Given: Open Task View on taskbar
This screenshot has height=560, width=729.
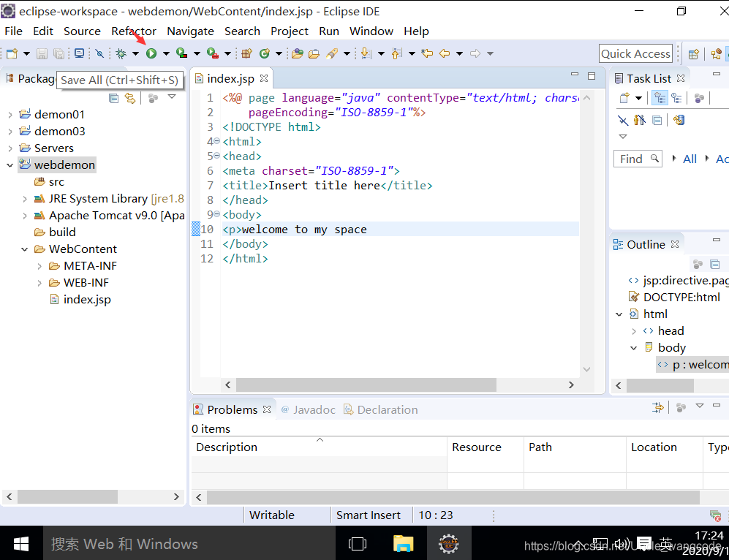Looking at the screenshot, I should pyautogui.click(x=358, y=543).
